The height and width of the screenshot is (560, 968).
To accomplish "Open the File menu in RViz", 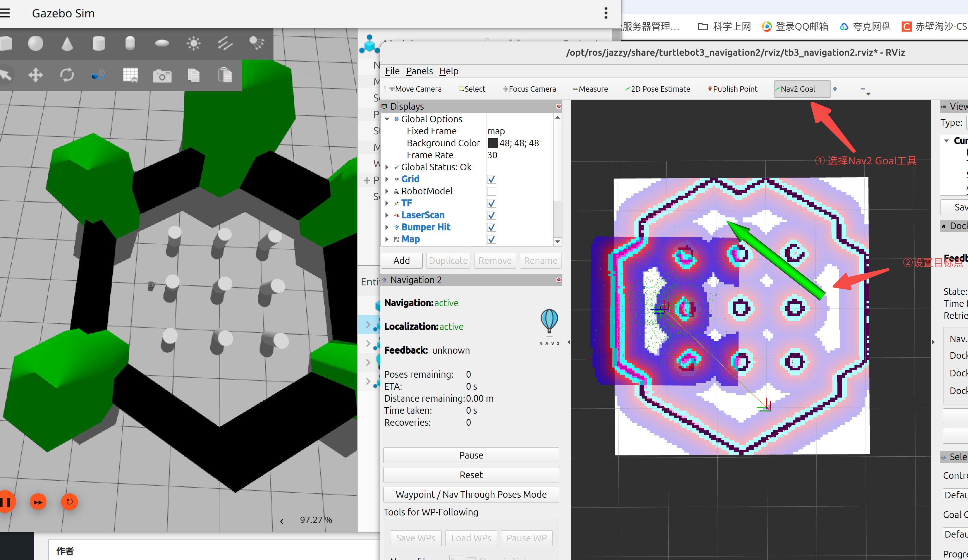I will [392, 71].
